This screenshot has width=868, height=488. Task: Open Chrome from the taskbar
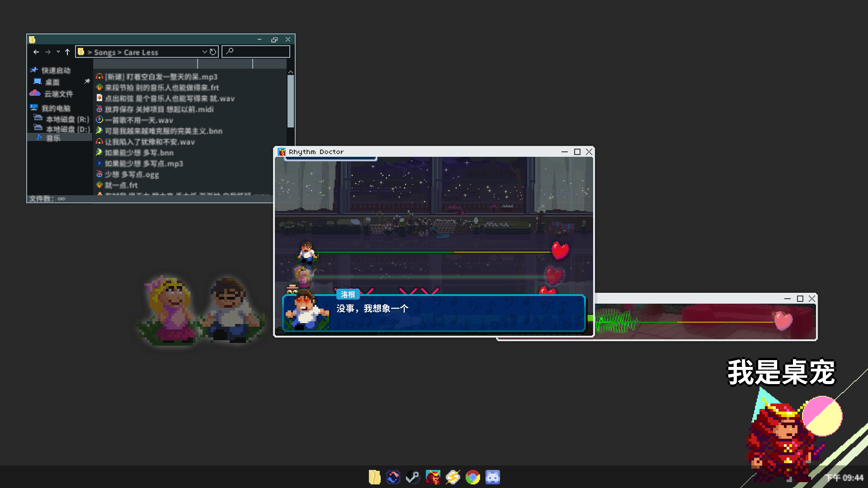tap(472, 477)
